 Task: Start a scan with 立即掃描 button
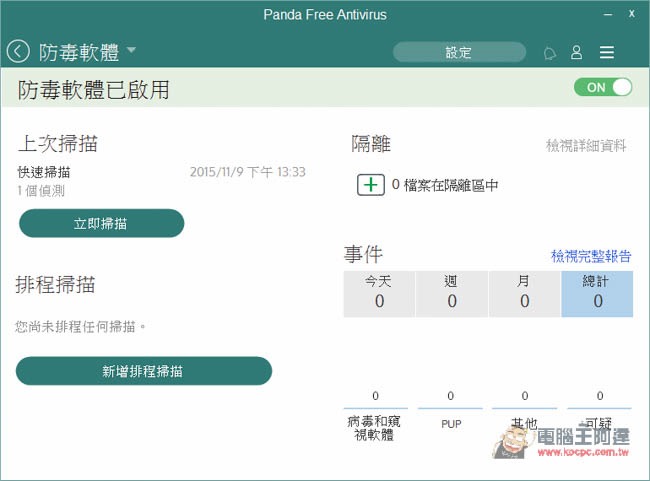pyautogui.click(x=102, y=223)
